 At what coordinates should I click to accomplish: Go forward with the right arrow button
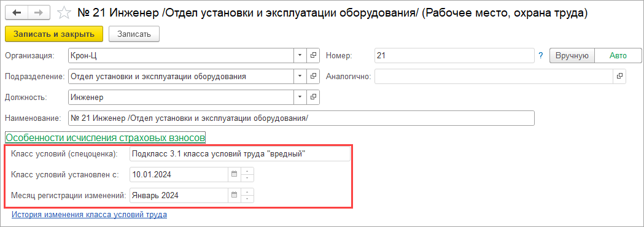[x=39, y=13]
